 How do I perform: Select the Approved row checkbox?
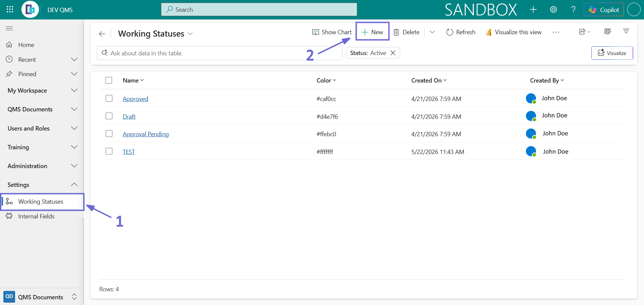pyautogui.click(x=109, y=98)
